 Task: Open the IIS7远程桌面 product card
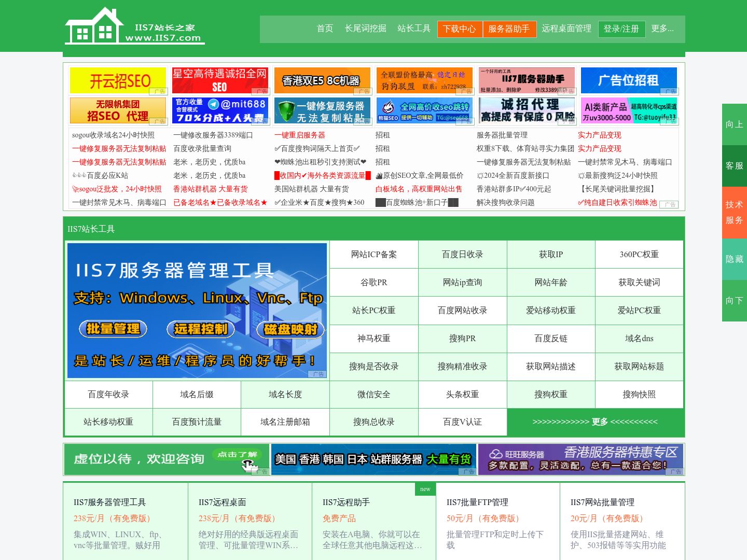[x=250, y=521]
